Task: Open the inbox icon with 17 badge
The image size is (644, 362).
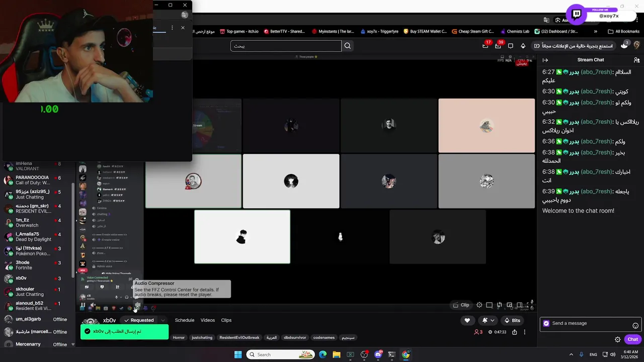Action: point(486,46)
